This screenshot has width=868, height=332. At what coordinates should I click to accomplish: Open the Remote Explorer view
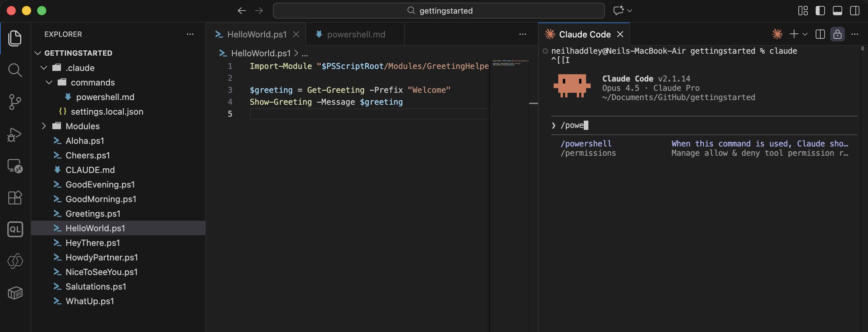[x=15, y=166]
